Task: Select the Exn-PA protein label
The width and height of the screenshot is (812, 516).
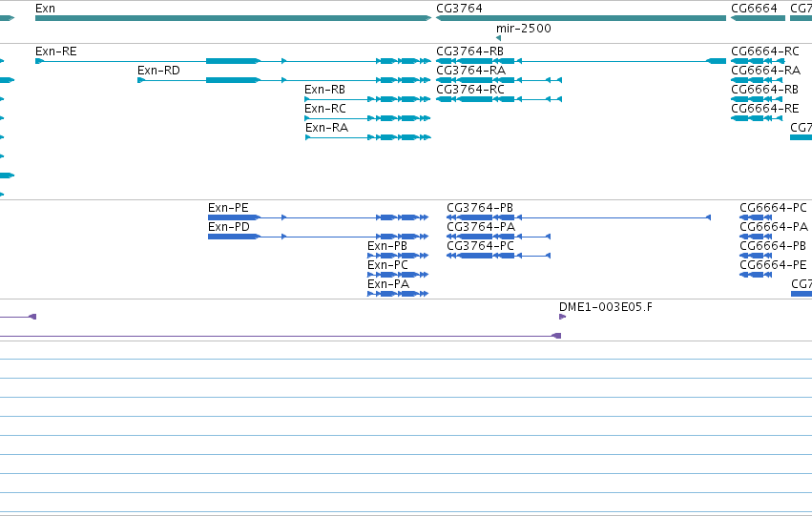Action: click(388, 284)
